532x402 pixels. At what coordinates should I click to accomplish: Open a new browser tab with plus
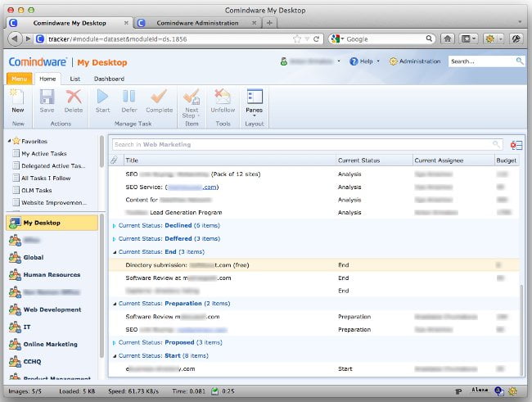270,23
